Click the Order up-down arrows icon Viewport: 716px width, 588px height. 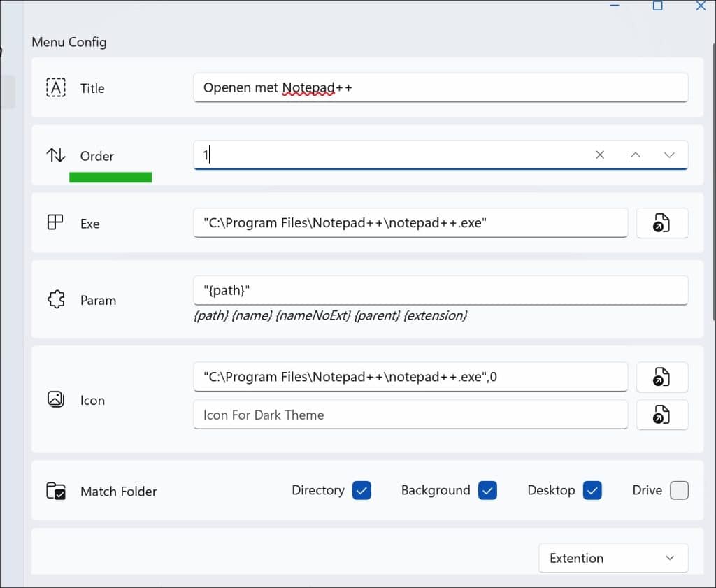[x=56, y=155]
